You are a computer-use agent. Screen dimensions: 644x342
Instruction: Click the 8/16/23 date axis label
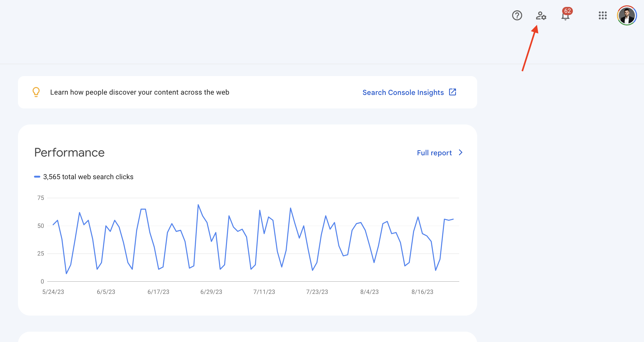(422, 292)
